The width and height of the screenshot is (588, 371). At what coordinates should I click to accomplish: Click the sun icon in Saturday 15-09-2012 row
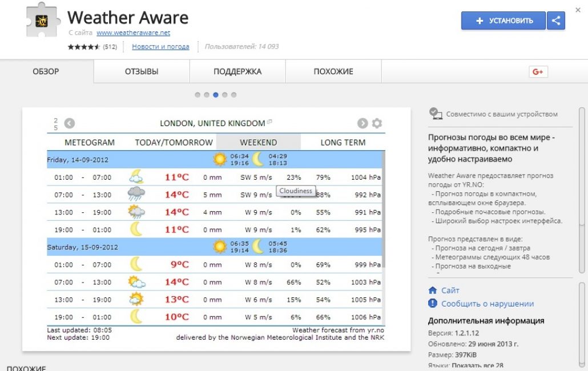coord(220,247)
